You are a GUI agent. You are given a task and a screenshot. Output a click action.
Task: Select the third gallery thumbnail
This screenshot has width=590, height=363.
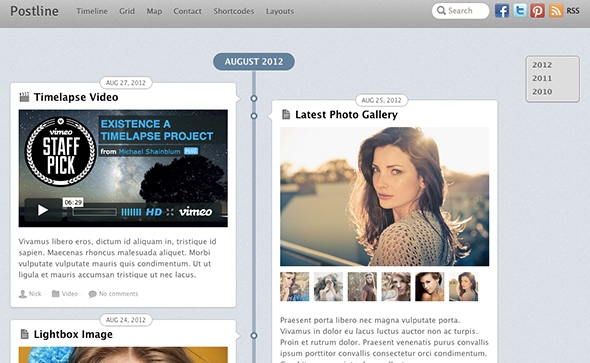point(362,287)
